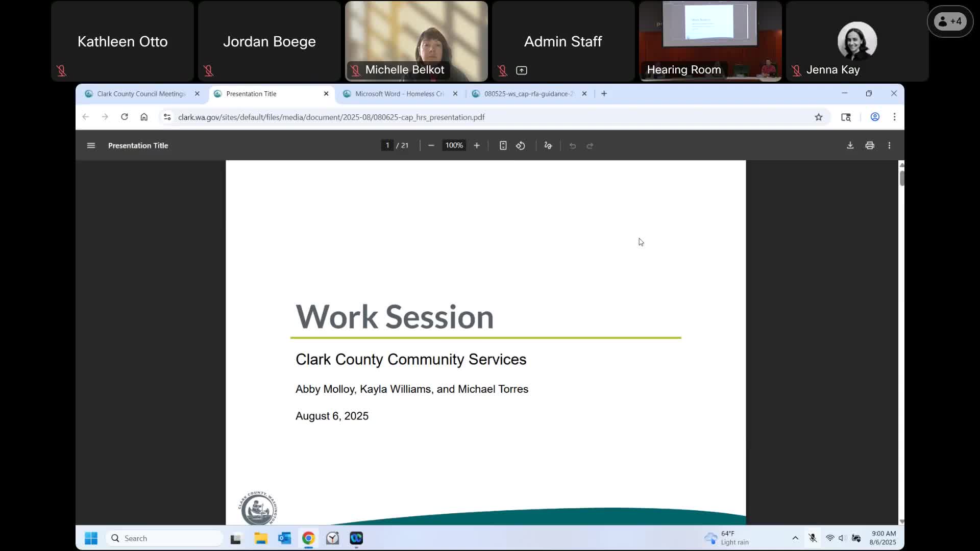
Task: Open the PDF sidebar menu icon
Action: pyautogui.click(x=91, y=145)
